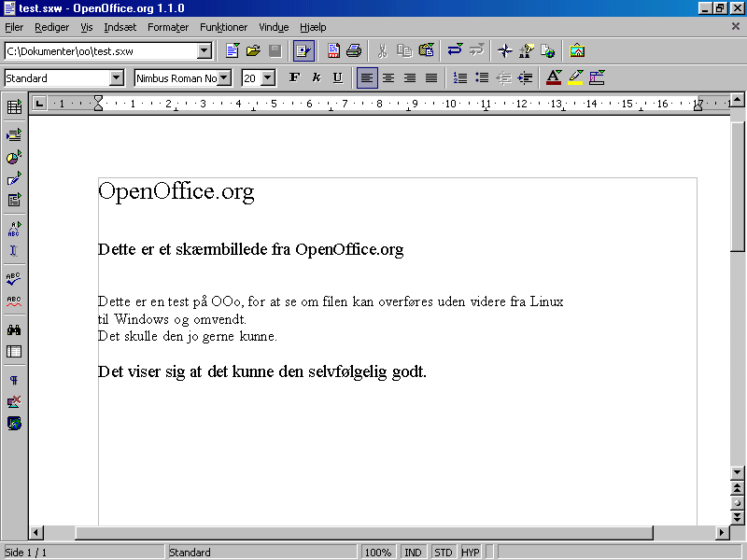This screenshot has width=747, height=560.
Task: Apply yellow highlighting color
Action: (575, 77)
